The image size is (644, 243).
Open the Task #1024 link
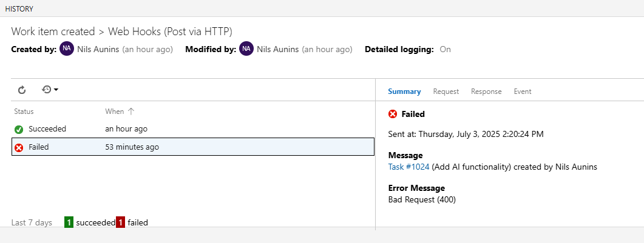pyautogui.click(x=408, y=166)
